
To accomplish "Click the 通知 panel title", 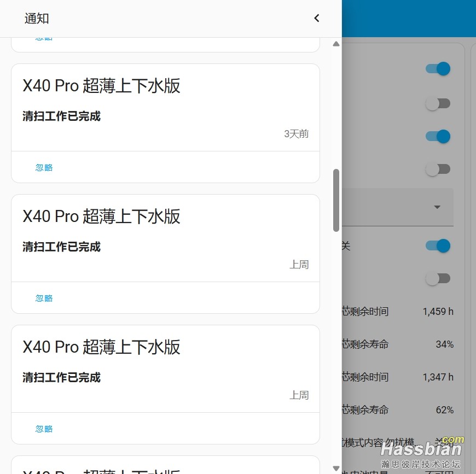I will (x=37, y=19).
